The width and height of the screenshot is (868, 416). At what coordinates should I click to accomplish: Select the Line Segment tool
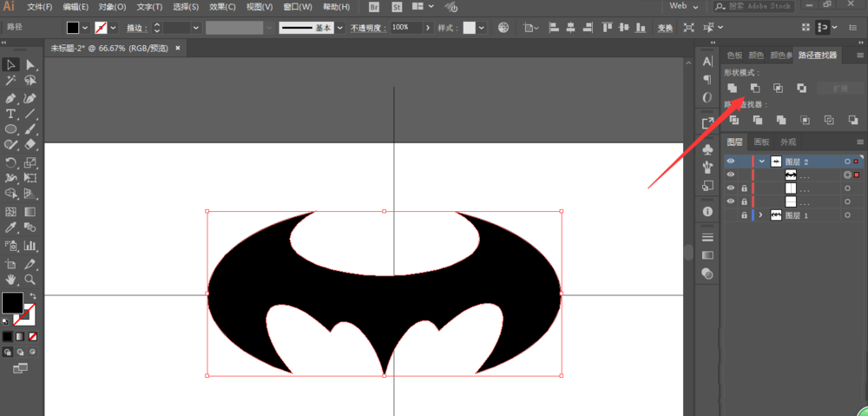[x=30, y=114]
